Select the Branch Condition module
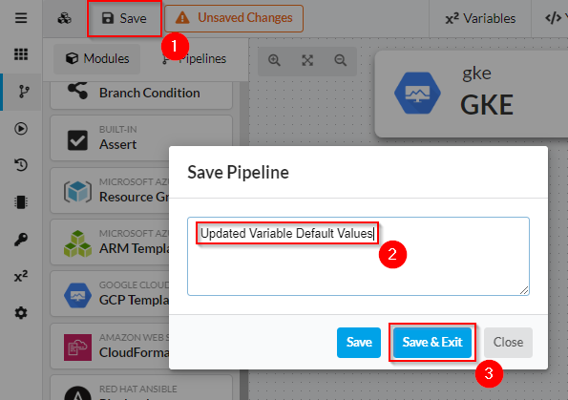The image size is (568, 400). (141, 93)
